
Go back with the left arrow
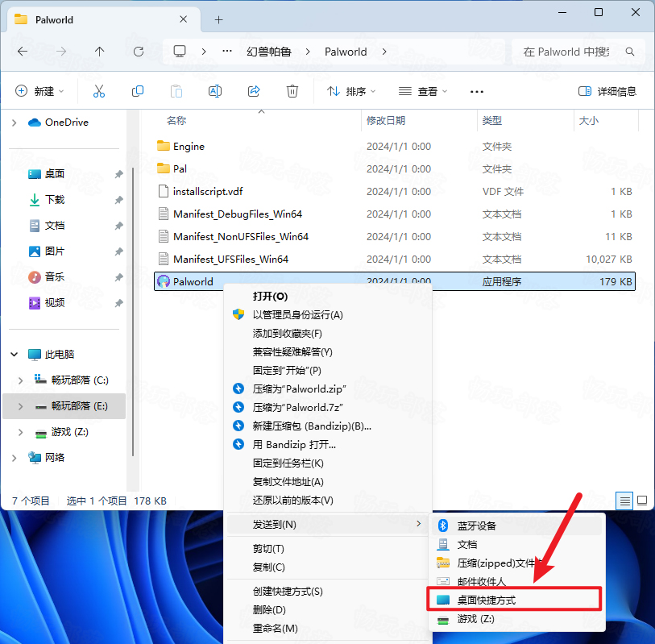point(23,52)
